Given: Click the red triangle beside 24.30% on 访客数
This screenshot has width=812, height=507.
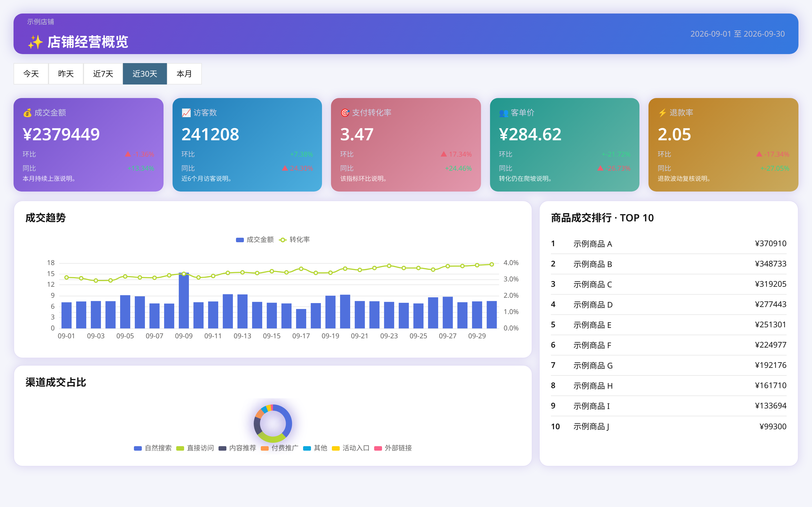Looking at the screenshot, I should (285, 168).
